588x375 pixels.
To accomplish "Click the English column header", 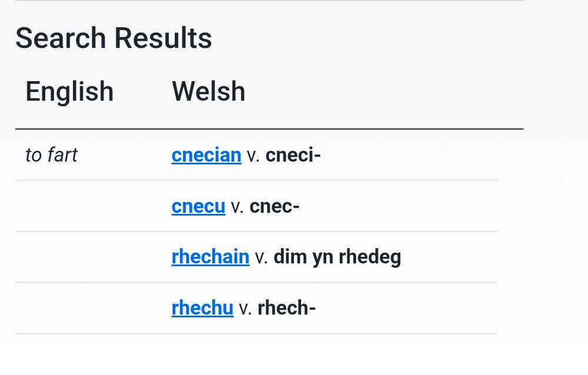I will [x=69, y=92].
